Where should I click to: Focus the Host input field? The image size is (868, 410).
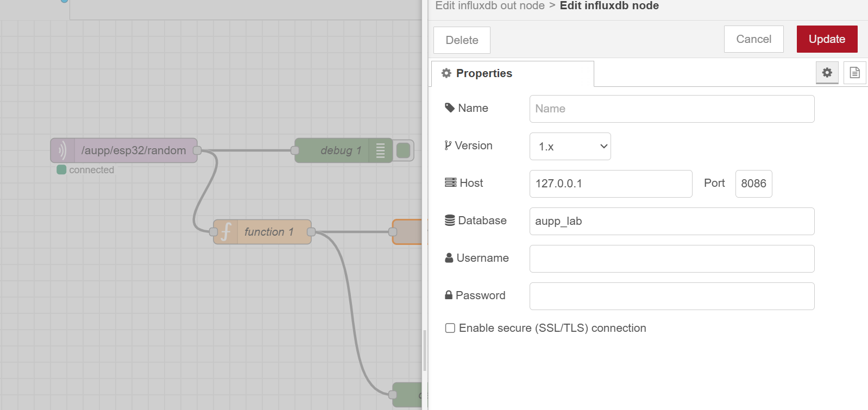tap(611, 184)
